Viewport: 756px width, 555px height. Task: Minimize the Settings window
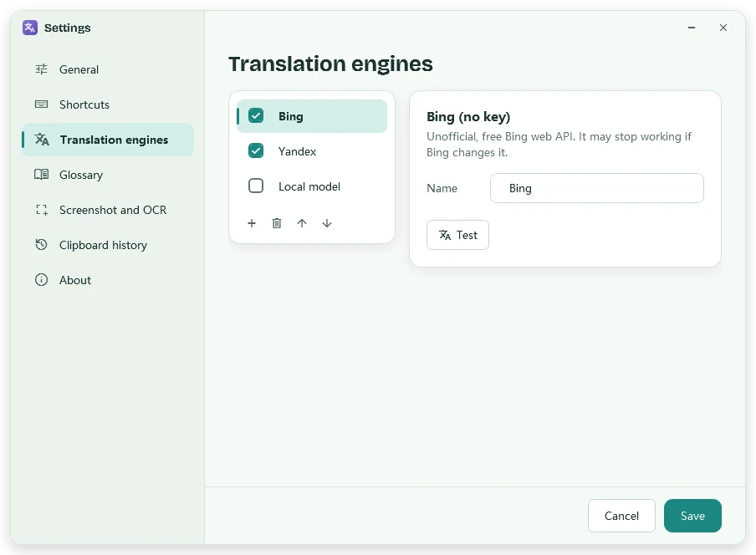pyautogui.click(x=692, y=28)
